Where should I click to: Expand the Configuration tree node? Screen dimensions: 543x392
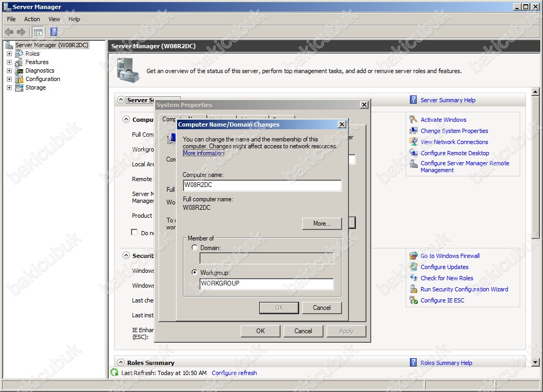click(10, 79)
